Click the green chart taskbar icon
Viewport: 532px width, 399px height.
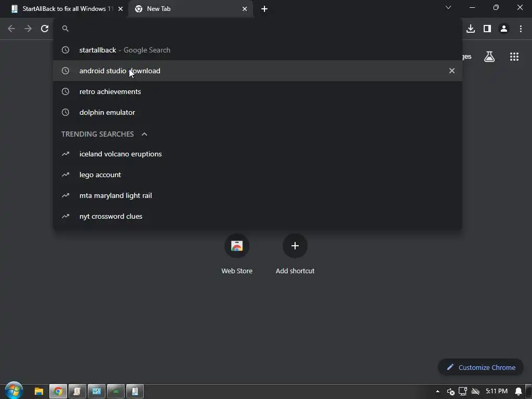click(116, 391)
